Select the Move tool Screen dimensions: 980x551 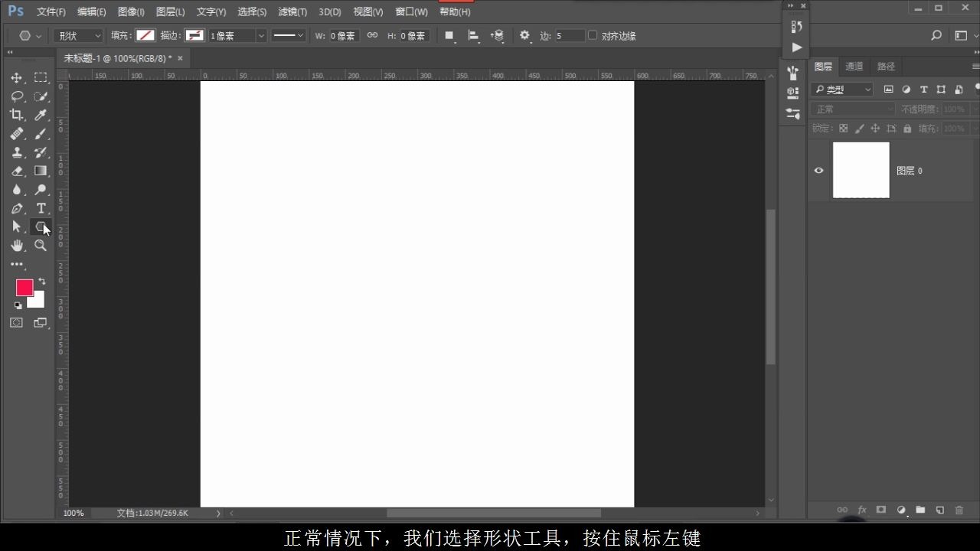(16, 77)
